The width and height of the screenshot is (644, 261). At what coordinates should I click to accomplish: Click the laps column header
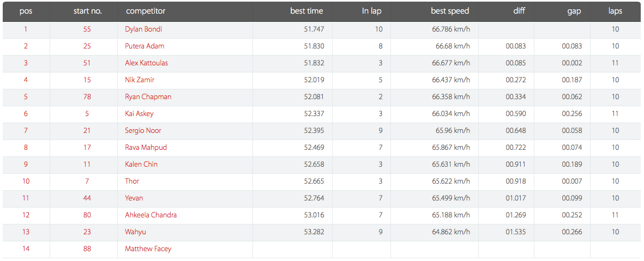coord(615,11)
